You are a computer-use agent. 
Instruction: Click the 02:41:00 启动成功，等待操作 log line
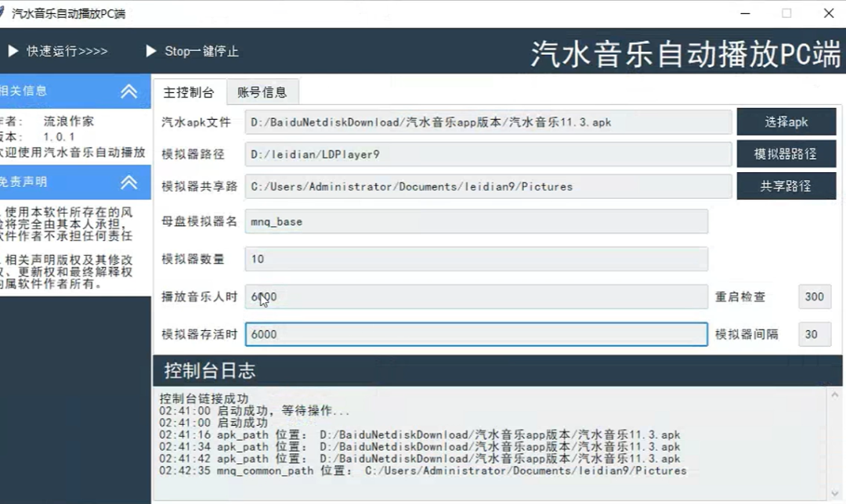254,411
